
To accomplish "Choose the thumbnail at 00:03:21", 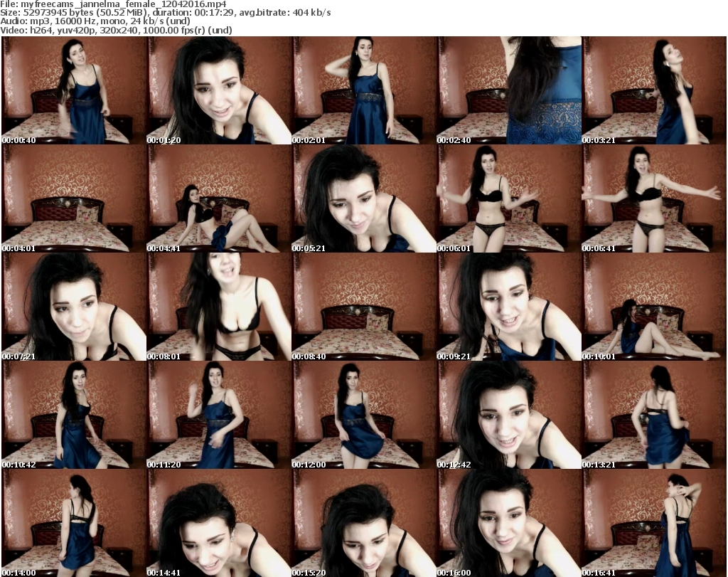I will click(x=654, y=90).
